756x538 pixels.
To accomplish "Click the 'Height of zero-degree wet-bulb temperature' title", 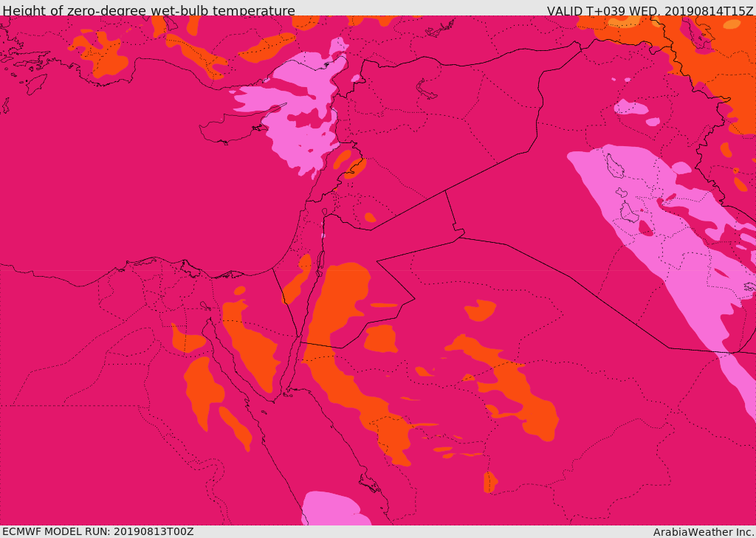I will (x=148, y=10).
